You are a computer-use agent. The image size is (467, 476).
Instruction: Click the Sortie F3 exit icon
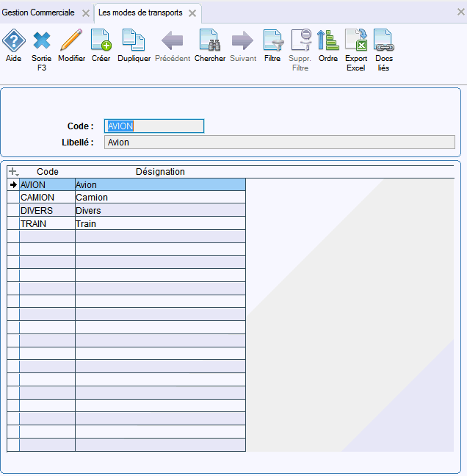pyautogui.click(x=42, y=40)
